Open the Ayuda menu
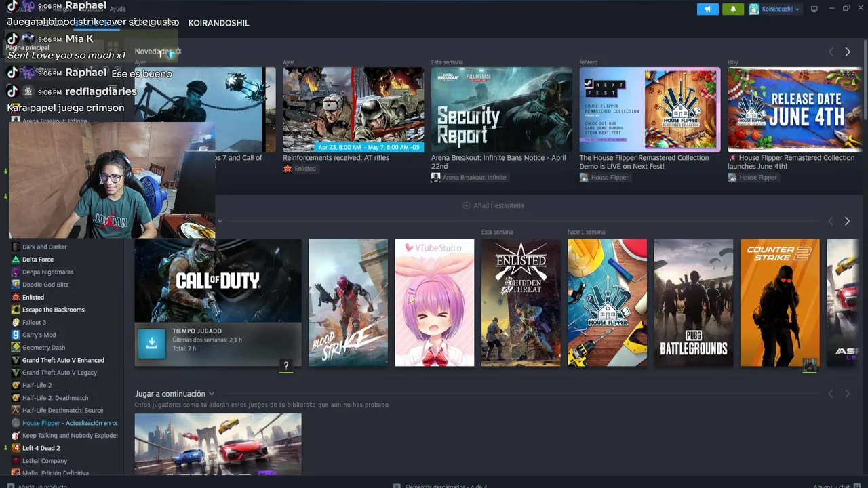 pyautogui.click(x=117, y=9)
